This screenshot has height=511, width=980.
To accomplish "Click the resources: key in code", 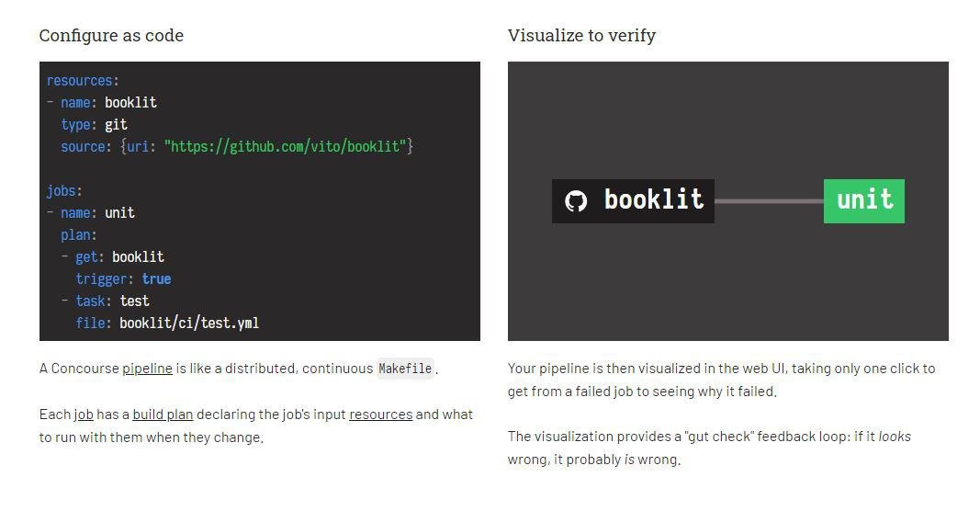I will click(83, 81).
